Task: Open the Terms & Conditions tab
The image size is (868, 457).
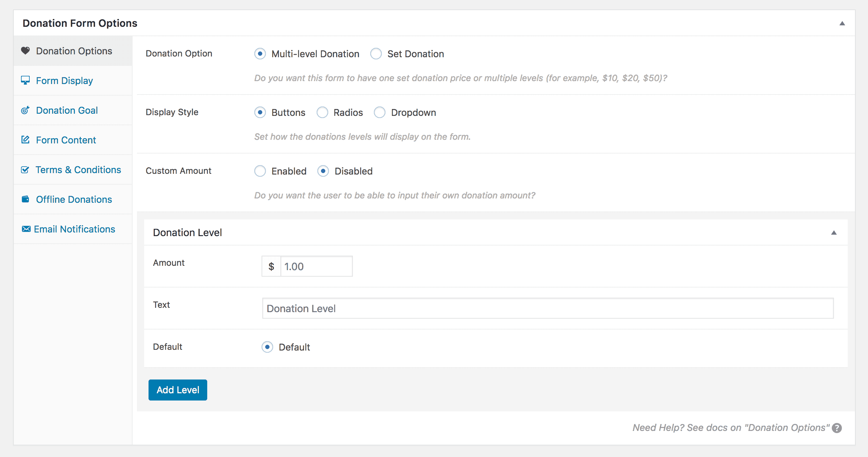Action: tap(73, 169)
